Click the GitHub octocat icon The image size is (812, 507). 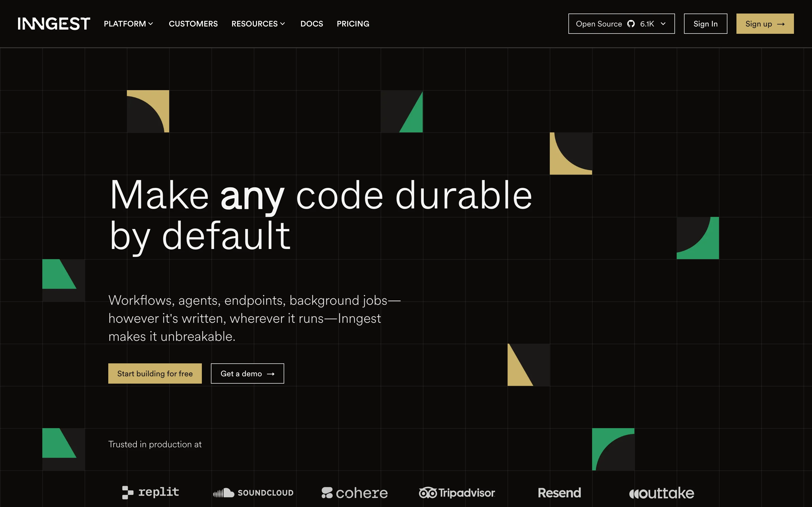point(631,24)
